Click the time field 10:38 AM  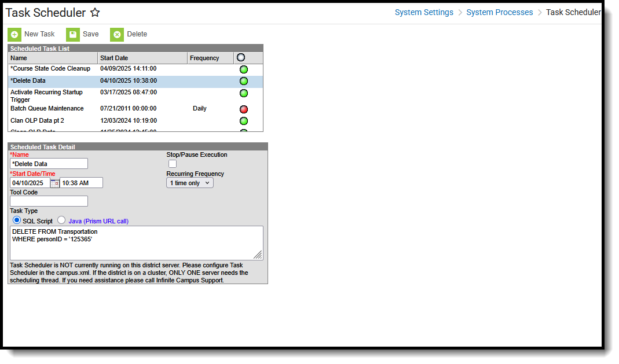coord(81,183)
